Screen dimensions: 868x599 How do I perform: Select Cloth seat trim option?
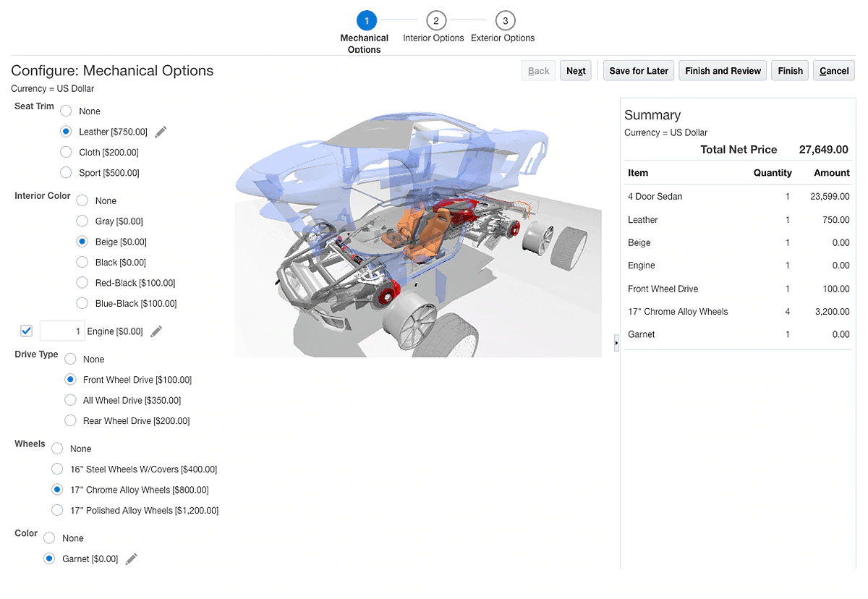67,153
